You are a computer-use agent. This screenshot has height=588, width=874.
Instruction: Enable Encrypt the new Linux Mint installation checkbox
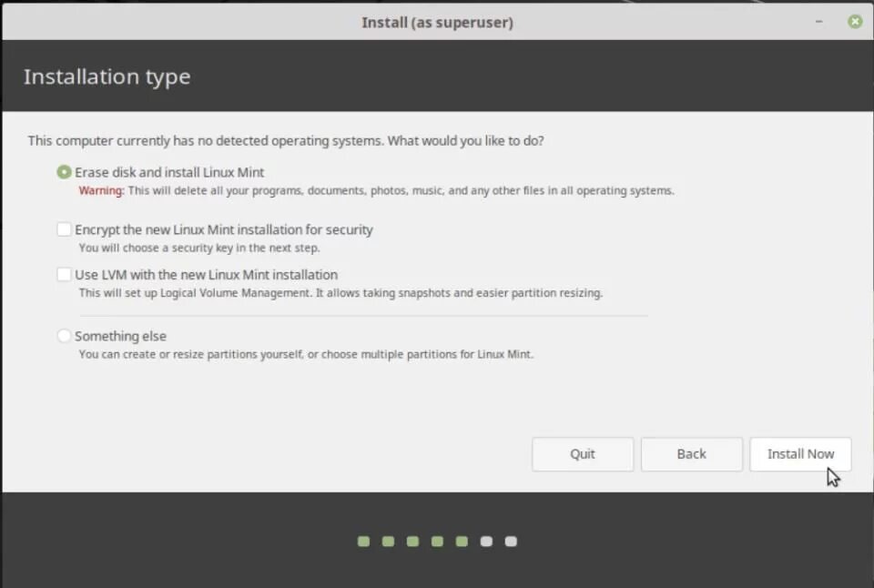64,229
